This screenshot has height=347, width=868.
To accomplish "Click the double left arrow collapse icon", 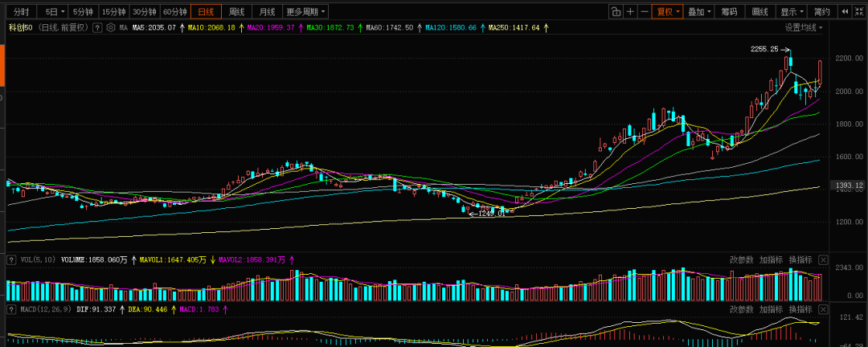I will click(845, 11).
